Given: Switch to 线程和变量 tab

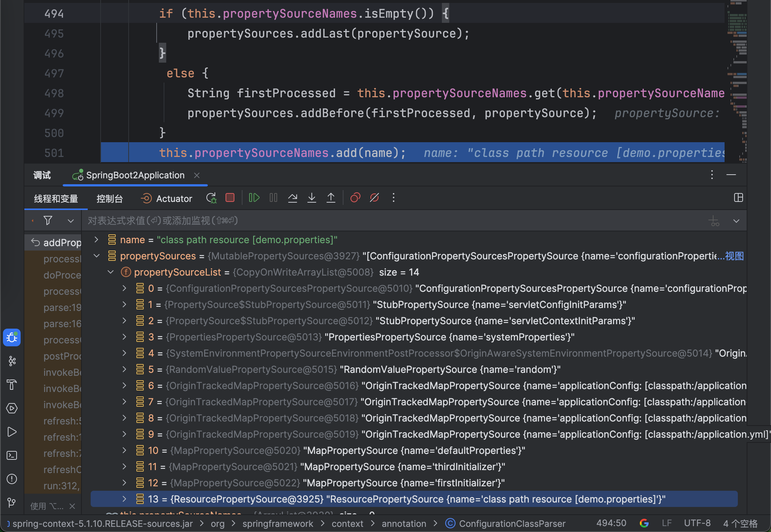Looking at the screenshot, I should pyautogui.click(x=56, y=199).
